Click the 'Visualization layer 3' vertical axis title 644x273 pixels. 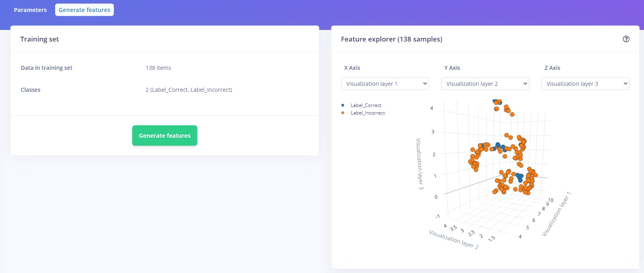pos(419,164)
